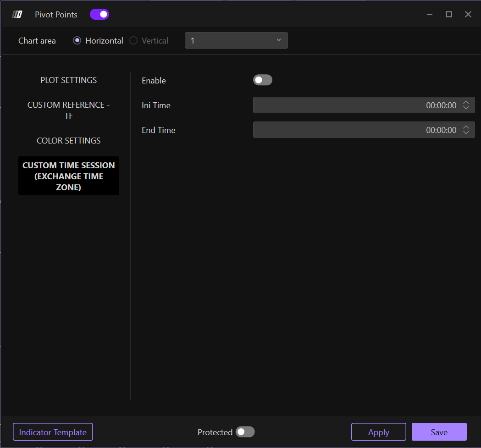481x448 pixels.
Task: Turn on the Enable toggle switch
Action: click(263, 80)
